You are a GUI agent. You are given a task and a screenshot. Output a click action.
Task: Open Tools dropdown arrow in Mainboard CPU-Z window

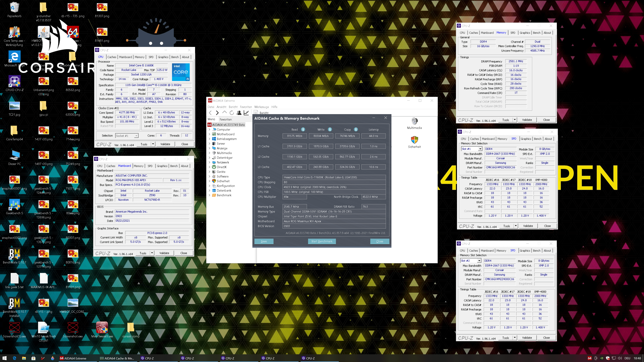click(152, 253)
